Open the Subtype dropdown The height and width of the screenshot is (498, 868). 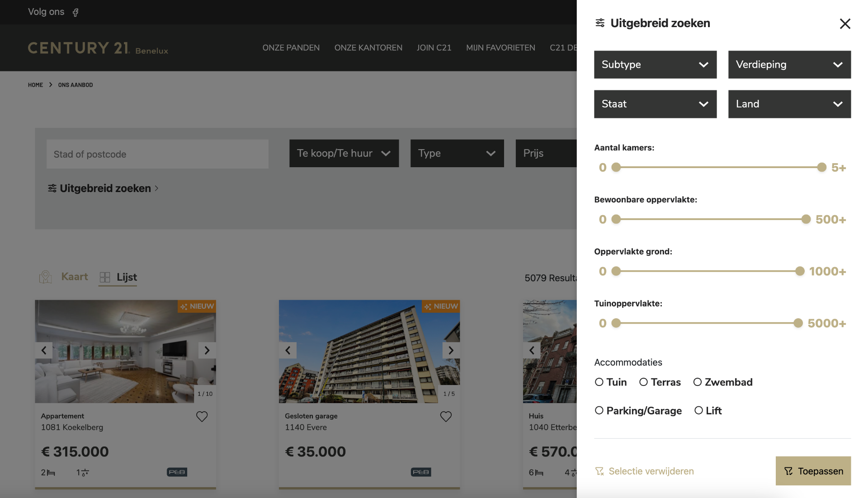(655, 65)
